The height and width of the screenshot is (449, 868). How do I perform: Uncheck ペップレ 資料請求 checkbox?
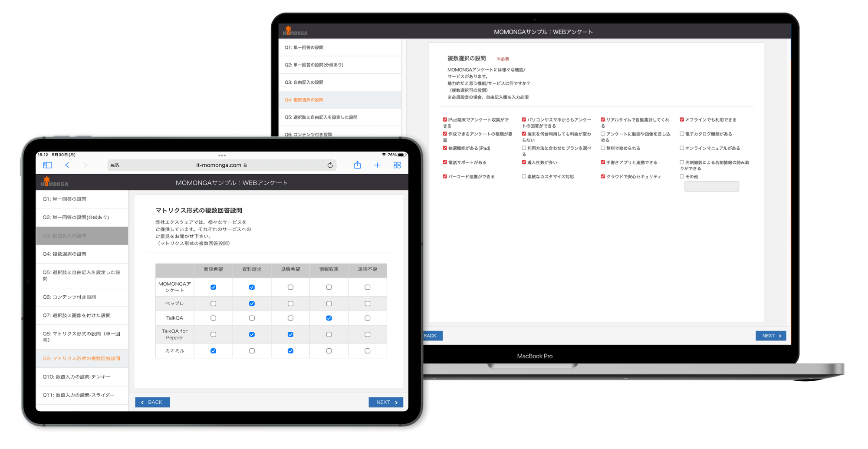click(x=252, y=304)
